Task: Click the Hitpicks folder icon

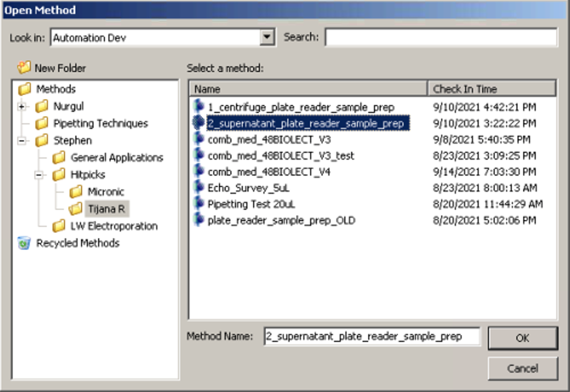Action: (x=59, y=174)
